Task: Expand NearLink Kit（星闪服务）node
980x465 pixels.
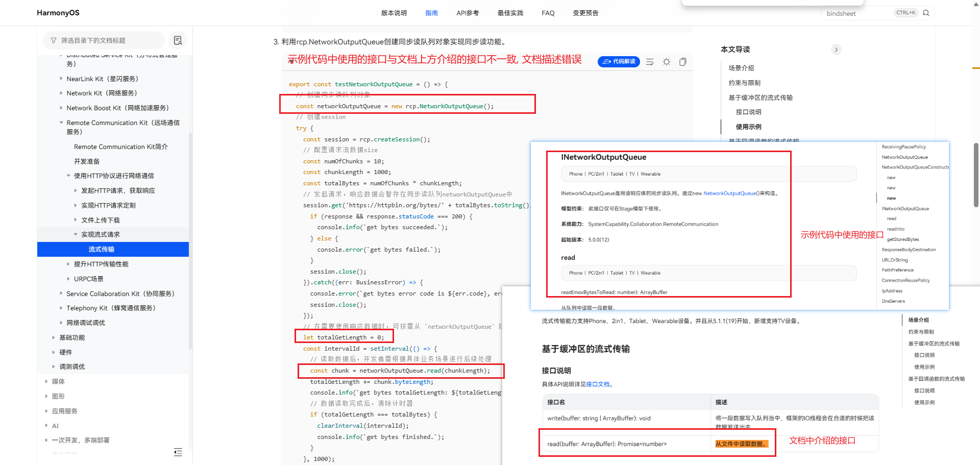Action: pos(61,79)
